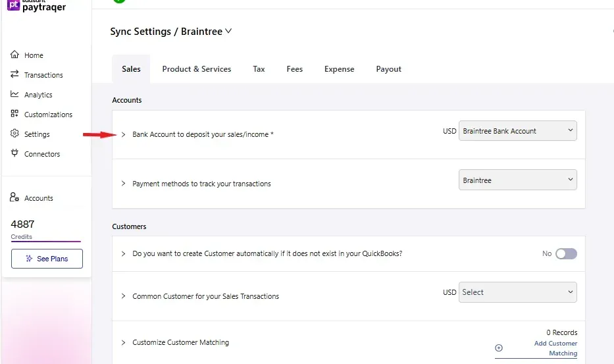Open the Braintree Bank Account dropdown

[x=518, y=131]
